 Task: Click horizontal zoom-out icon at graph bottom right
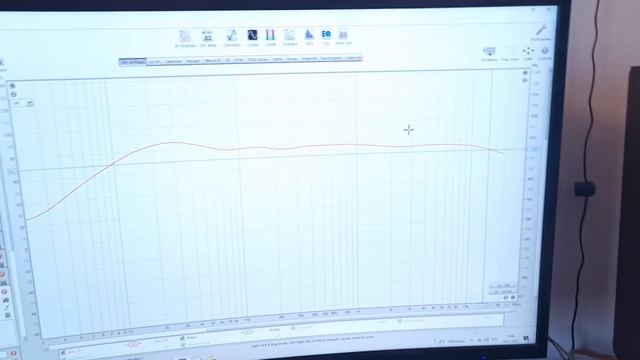(x=506, y=298)
